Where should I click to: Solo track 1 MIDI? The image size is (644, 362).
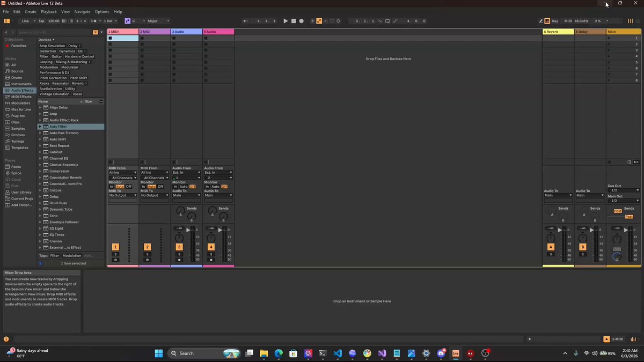[115, 254]
